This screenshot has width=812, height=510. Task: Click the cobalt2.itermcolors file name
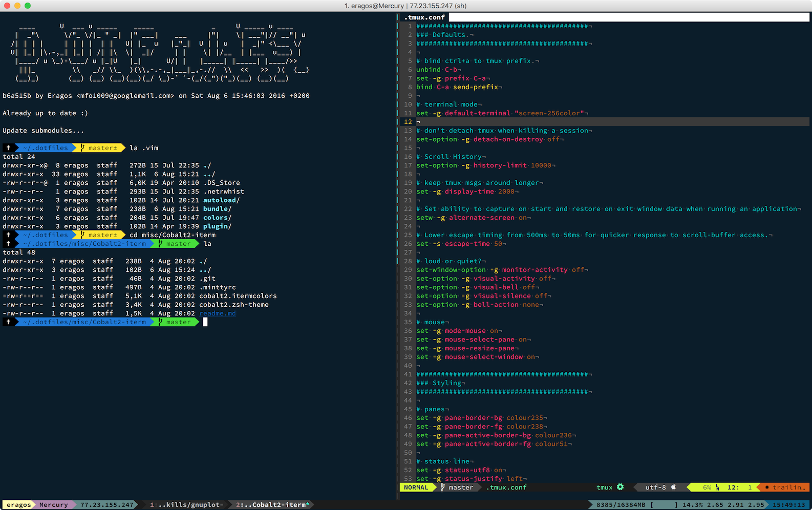pos(238,296)
